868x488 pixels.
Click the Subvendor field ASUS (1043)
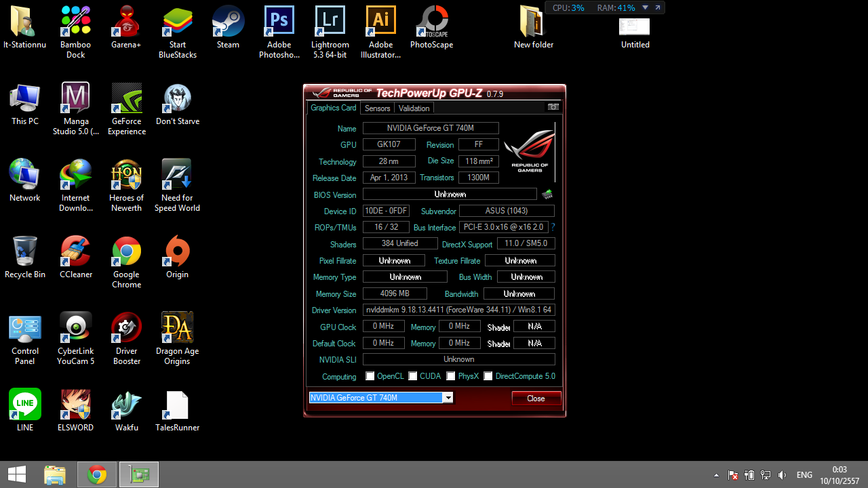[x=507, y=211]
